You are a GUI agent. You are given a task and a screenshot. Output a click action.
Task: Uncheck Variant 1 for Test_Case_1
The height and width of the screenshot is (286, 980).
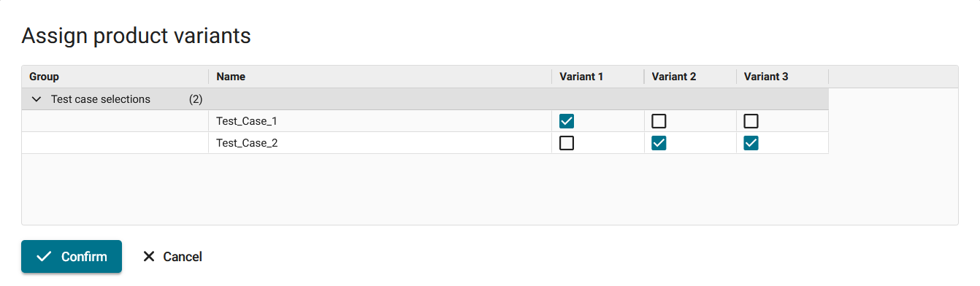(x=567, y=121)
